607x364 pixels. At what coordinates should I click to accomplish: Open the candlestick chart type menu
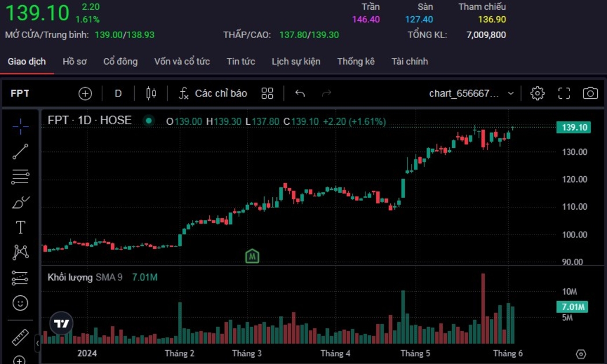coord(151,94)
